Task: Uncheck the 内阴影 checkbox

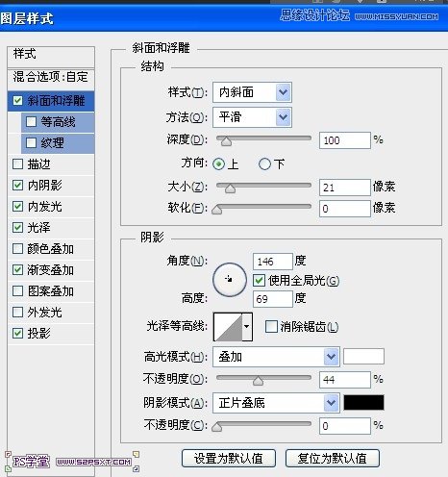Action: 17,186
